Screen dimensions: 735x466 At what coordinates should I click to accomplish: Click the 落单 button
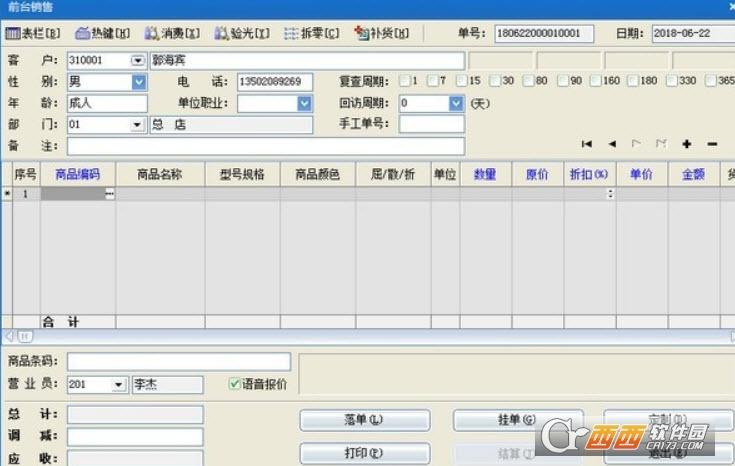click(x=364, y=420)
